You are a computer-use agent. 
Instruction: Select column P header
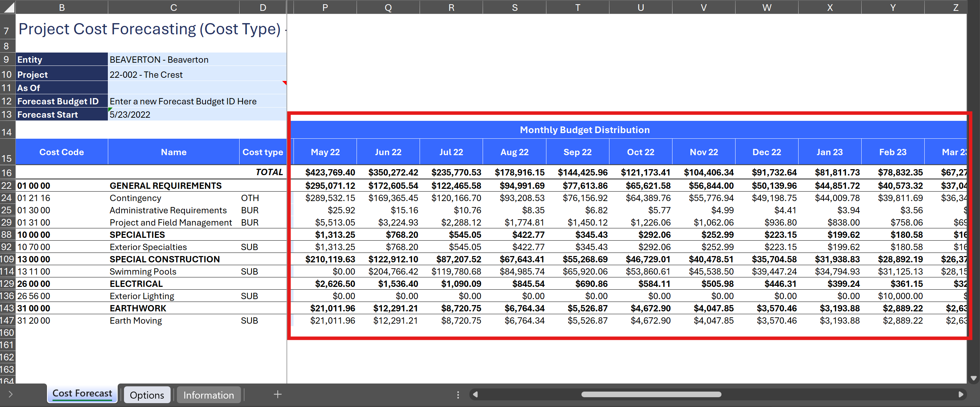click(x=325, y=7)
